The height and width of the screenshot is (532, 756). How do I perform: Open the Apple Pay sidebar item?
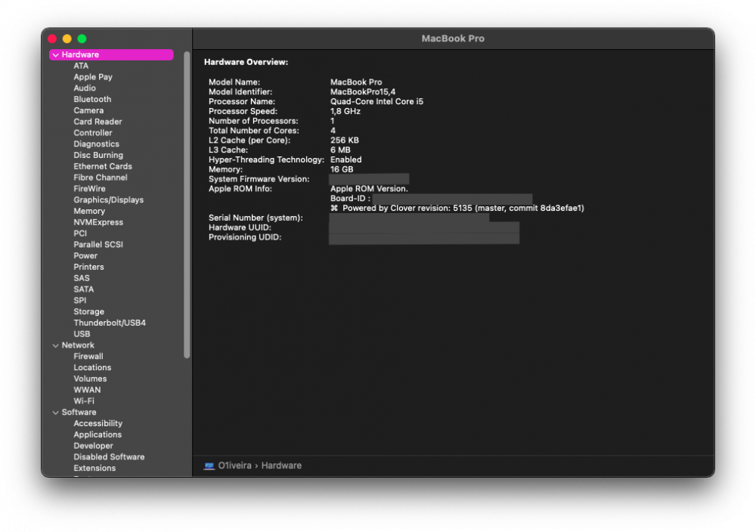click(92, 77)
